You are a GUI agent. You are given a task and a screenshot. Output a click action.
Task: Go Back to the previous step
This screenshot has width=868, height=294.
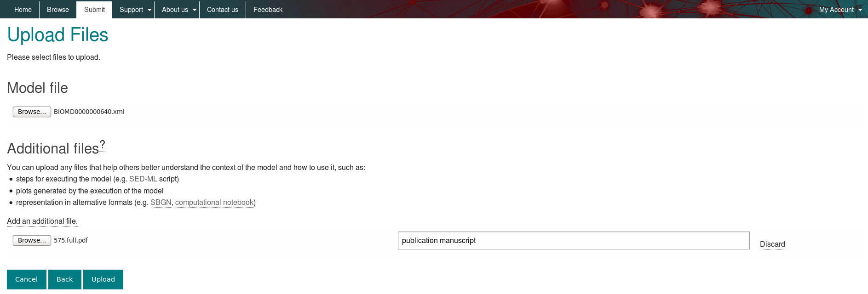coord(65,279)
